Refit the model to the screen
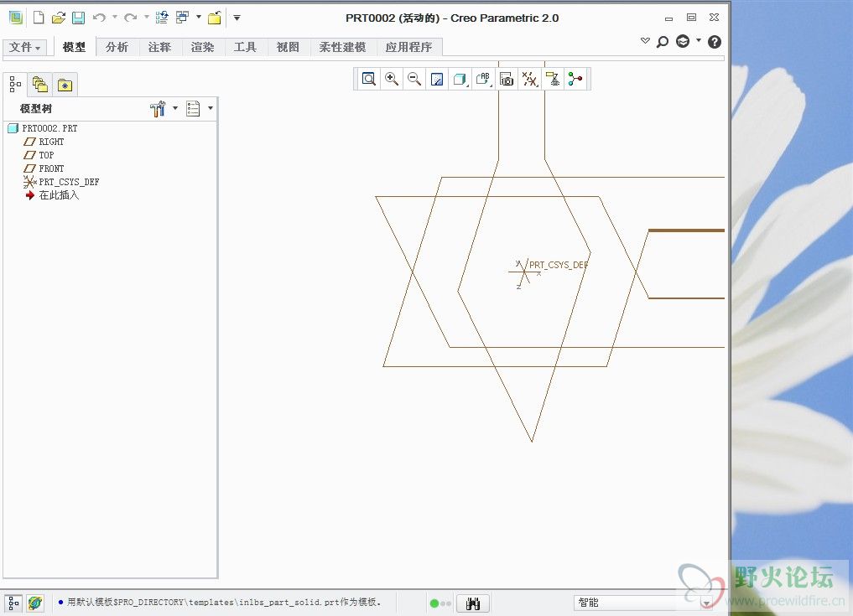 coord(369,79)
